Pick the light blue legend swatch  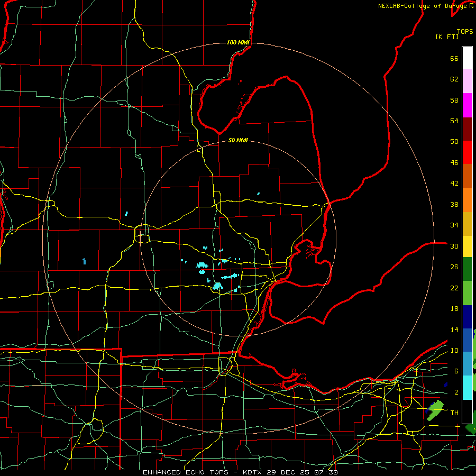(x=467, y=364)
